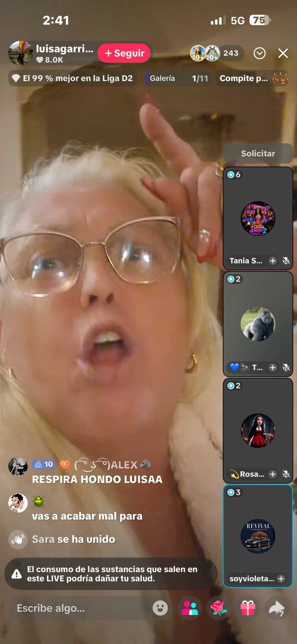Screen dimensions: 297x644
Task: Tap the top viewers avatars
Action: point(205,53)
